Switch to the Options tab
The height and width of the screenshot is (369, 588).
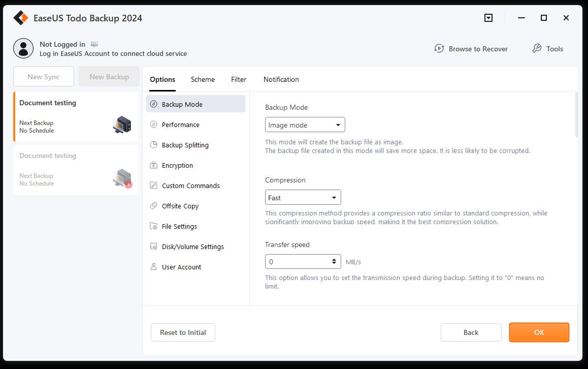point(162,79)
